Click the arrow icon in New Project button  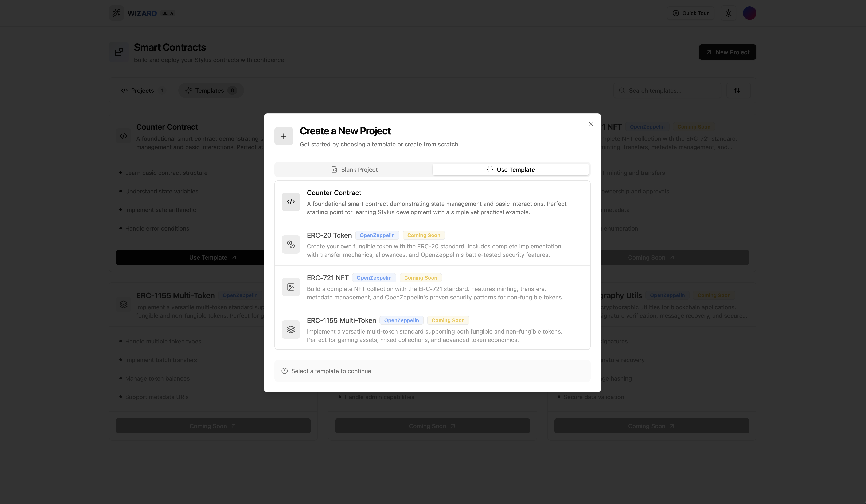(709, 52)
